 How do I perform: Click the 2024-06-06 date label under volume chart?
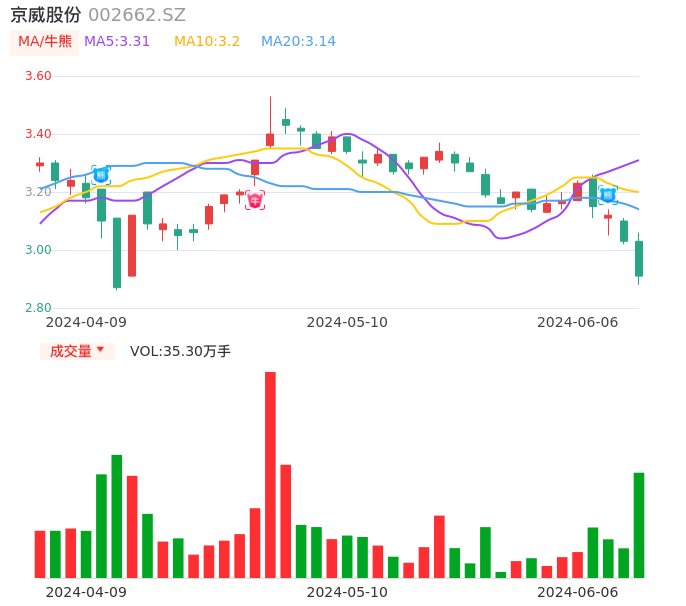click(x=577, y=592)
